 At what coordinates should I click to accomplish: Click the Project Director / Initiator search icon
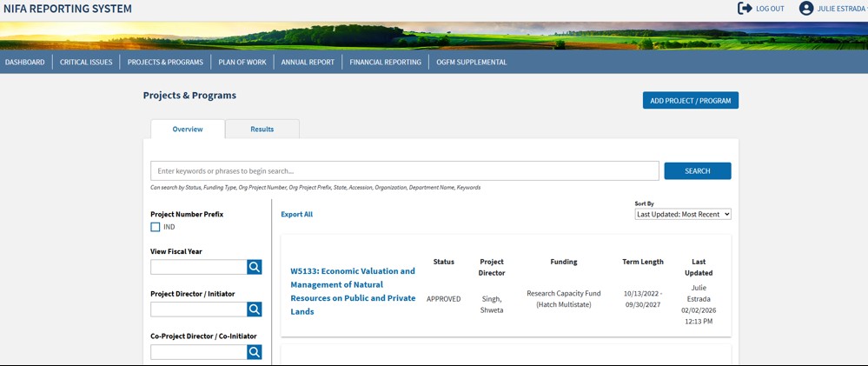coord(254,309)
